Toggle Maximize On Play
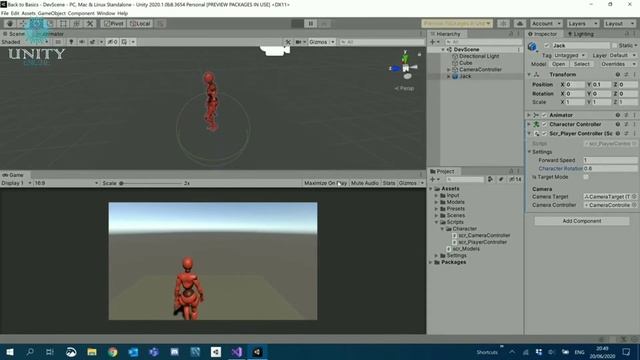This screenshot has height=360, width=640. pyautogui.click(x=325, y=183)
